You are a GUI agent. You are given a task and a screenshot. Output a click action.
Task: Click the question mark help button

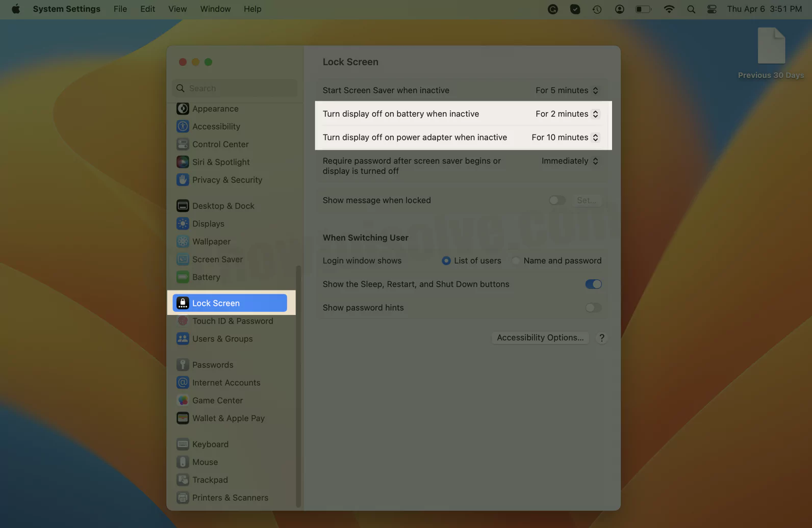pos(602,338)
